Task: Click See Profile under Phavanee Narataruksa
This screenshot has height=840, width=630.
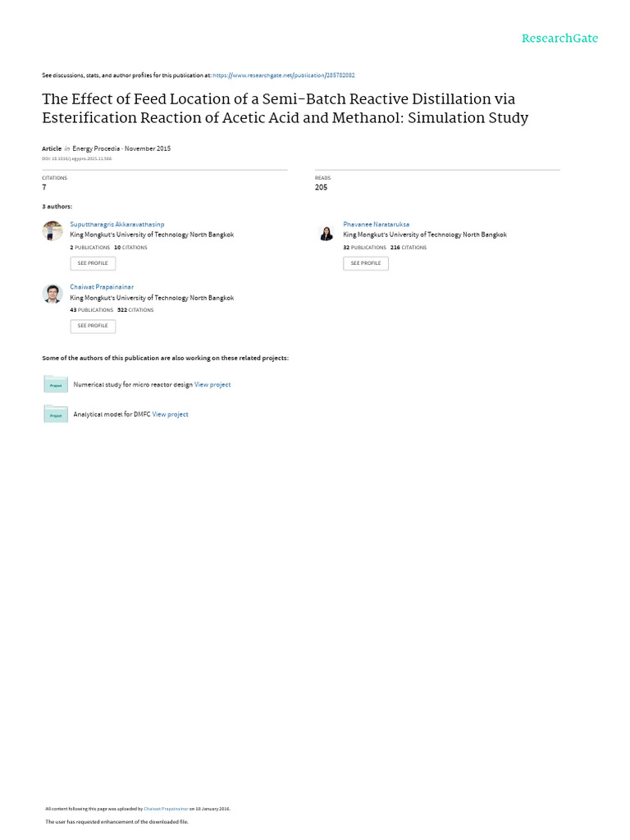Action: (x=366, y=263)
